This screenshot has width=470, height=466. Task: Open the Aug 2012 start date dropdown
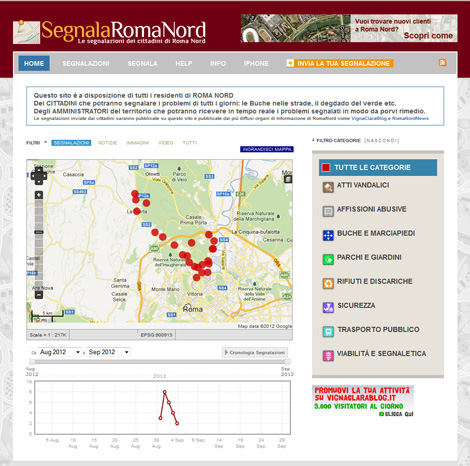[x=60, y=352]
